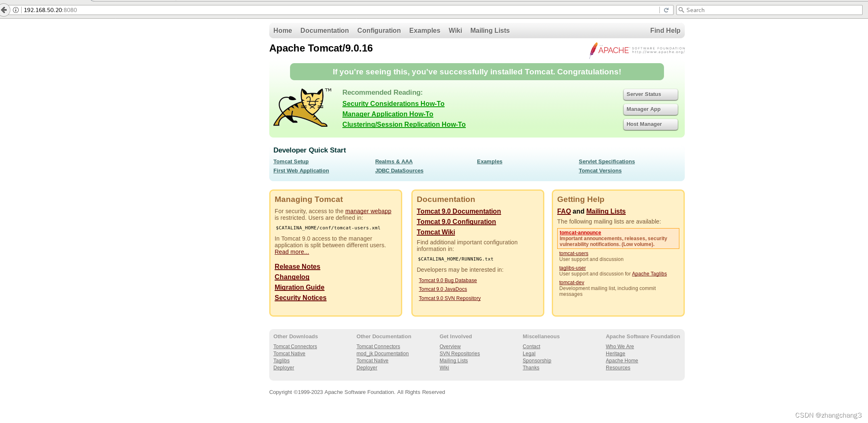
Task: Open the Sponsorship footer link
Action: pos(537,361)
